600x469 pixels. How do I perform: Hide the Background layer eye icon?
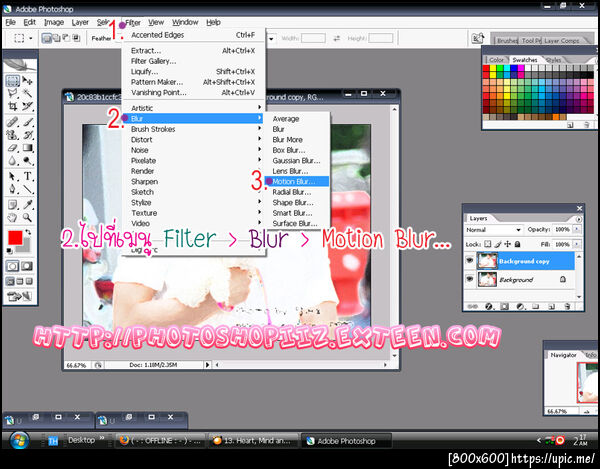[470, 280]
